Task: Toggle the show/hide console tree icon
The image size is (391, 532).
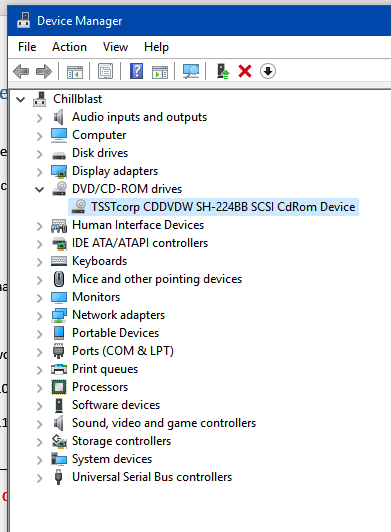Action: click(x=75, y=72)
